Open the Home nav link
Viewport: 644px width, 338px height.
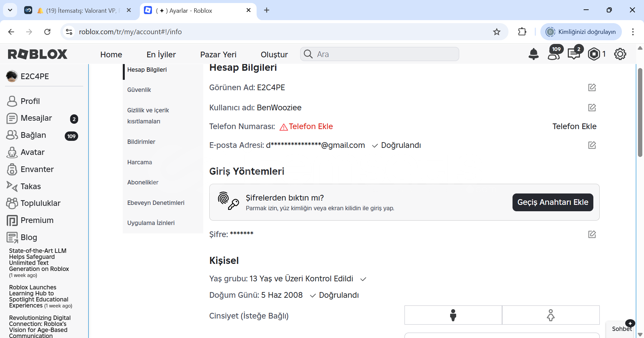tap(111, 54)
